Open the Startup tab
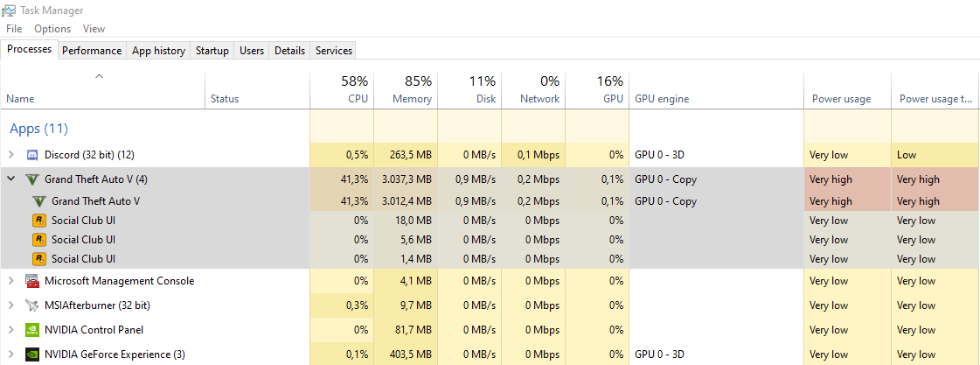 (x=212, y=51)
